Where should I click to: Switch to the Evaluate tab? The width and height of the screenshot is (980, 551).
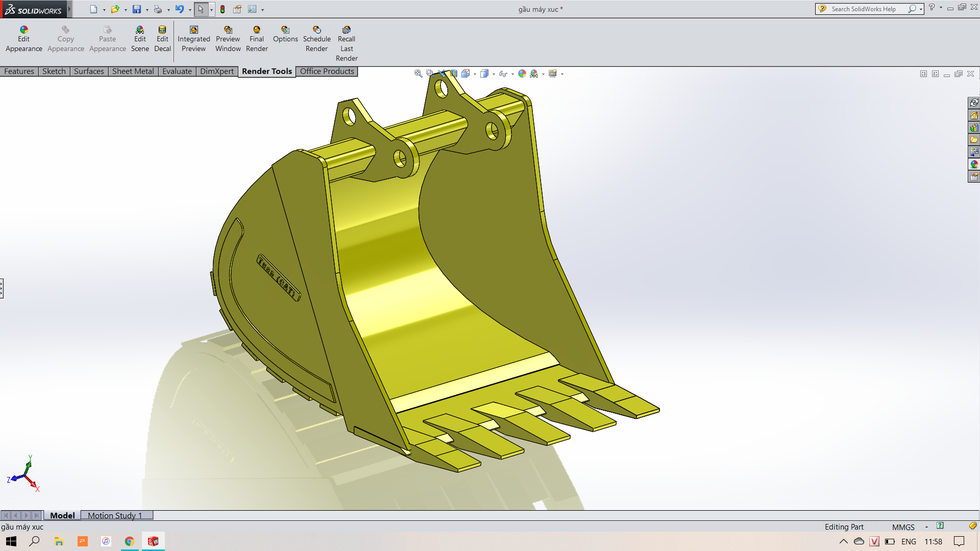(x=177, y=71)
